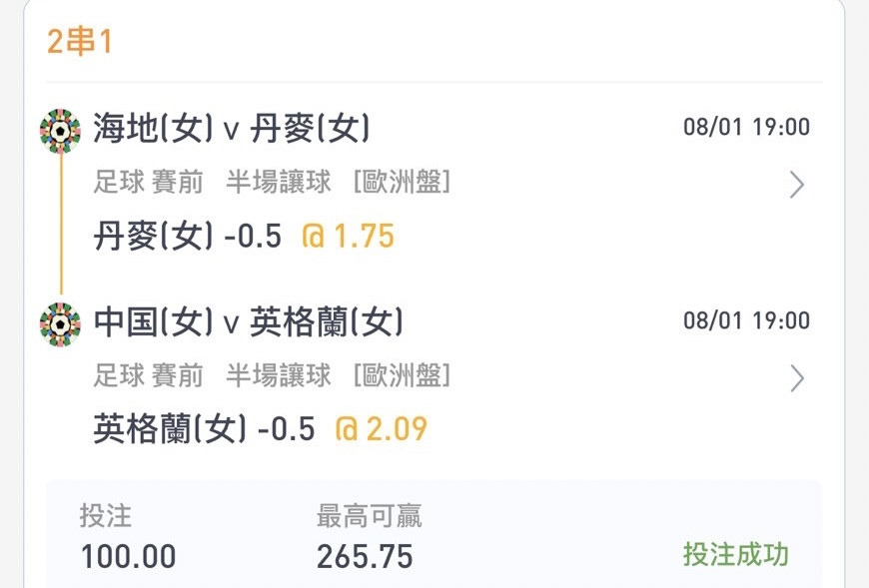This screenshot has width=869, height=588.
Task: Click the second 半場讓球 [歐洲盤] market label
Action: [338, 375]
